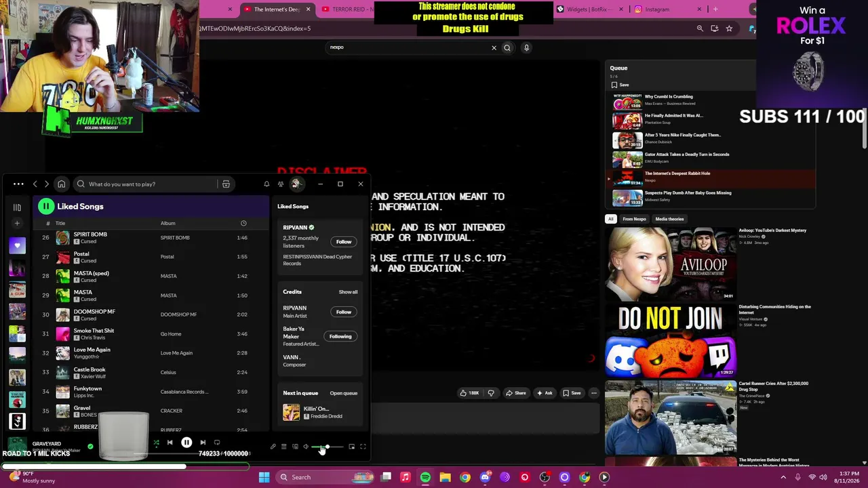Toggle the green liked checkmark for GRAVEYARD

pos(90,447)
